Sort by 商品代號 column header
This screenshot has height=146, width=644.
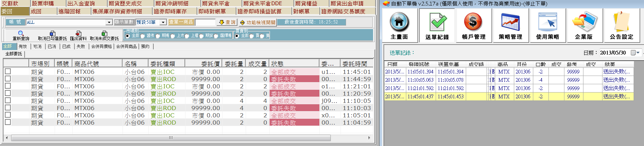click(97, 64)
